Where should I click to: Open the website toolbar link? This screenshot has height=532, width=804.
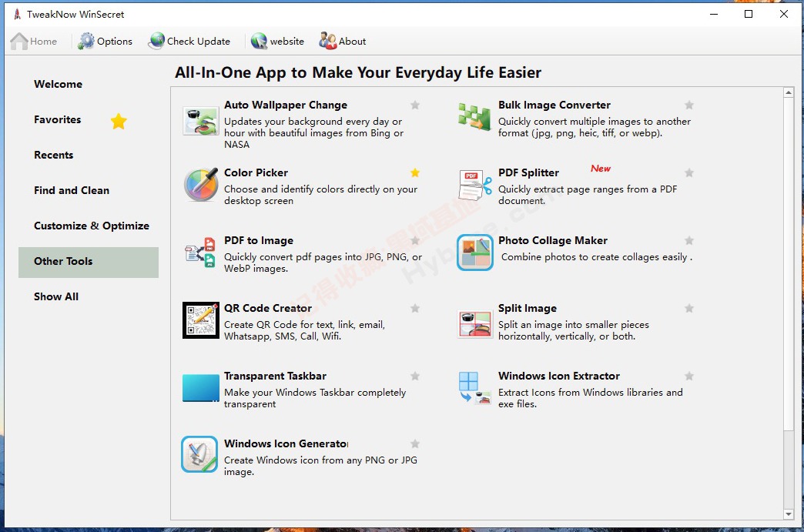tap(277, 41)
